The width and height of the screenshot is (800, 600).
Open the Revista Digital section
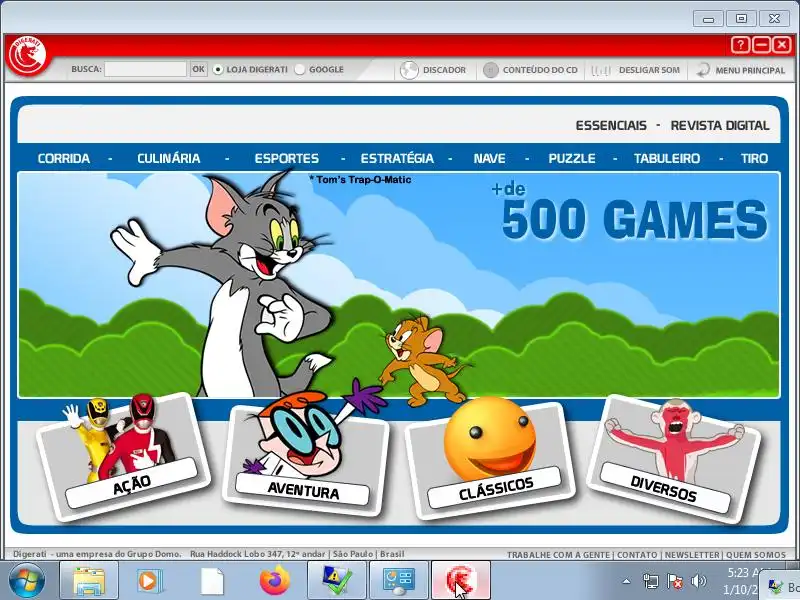[719, 126]
